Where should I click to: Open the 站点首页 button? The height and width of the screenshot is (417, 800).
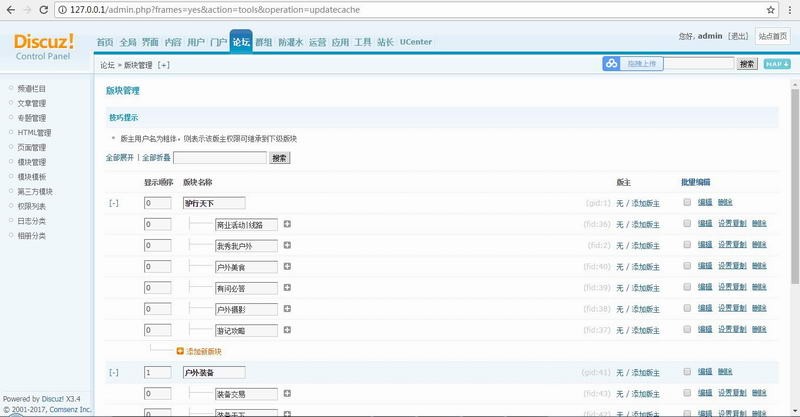(x=772, y=36)
